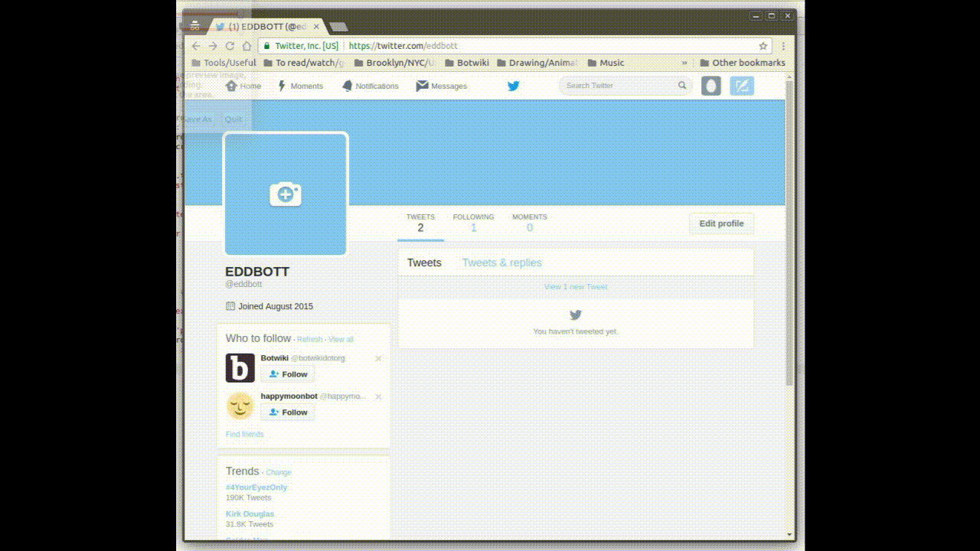Screen dimensions: 980x551
Task: Click the Find friends link
Action: [244, 434]
